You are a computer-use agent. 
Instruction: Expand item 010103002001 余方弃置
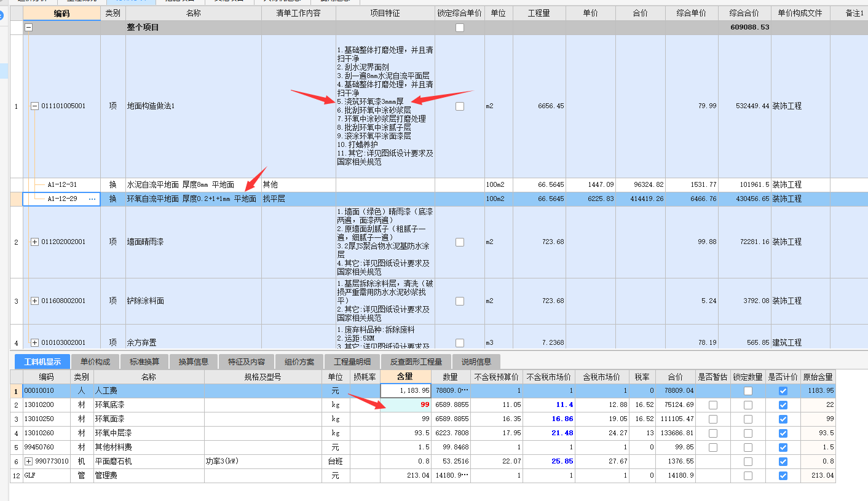coord(34,342)
